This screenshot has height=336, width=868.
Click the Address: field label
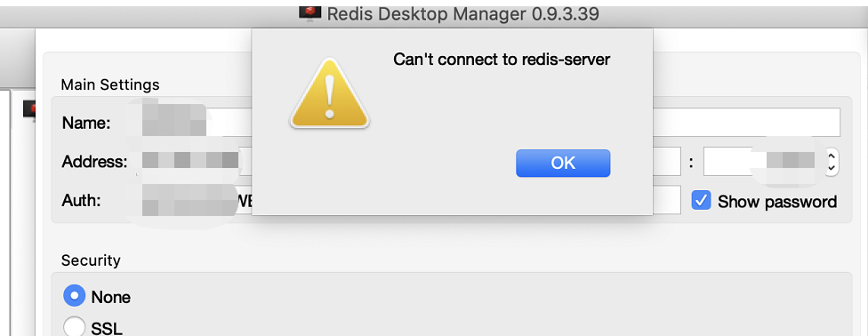click(94, 162)
